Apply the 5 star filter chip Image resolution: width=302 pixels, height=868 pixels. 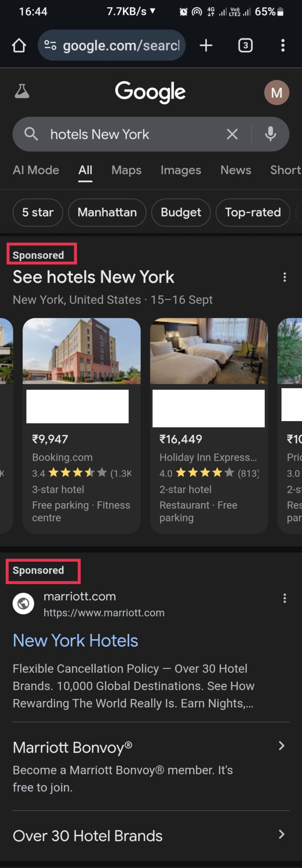click(x=38, y=213)
